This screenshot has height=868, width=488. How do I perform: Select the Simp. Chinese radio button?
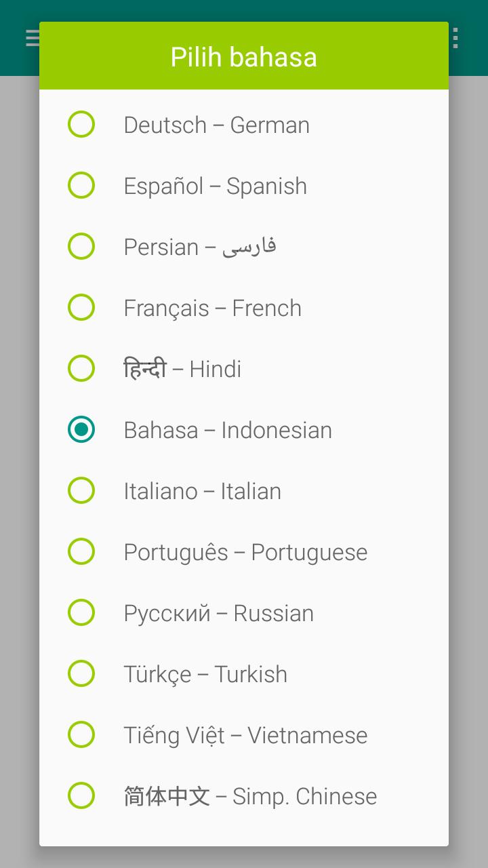tap(81, 796)
